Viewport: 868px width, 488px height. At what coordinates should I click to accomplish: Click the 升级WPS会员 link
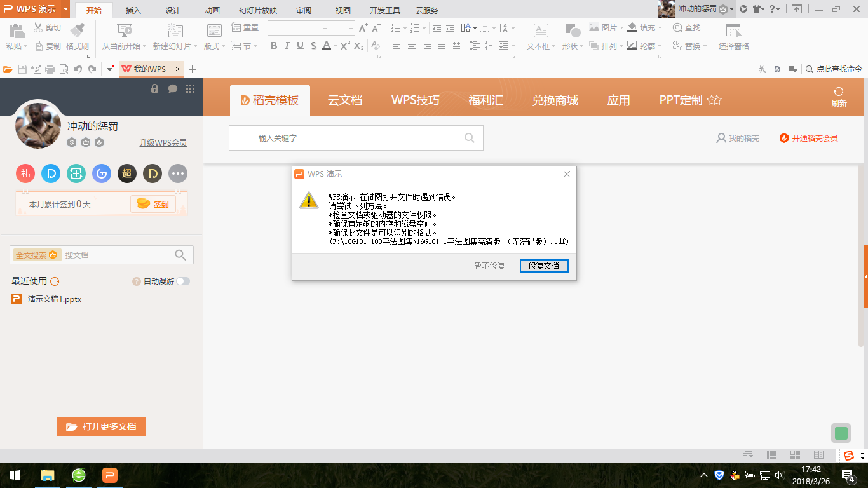coord(163,143)
